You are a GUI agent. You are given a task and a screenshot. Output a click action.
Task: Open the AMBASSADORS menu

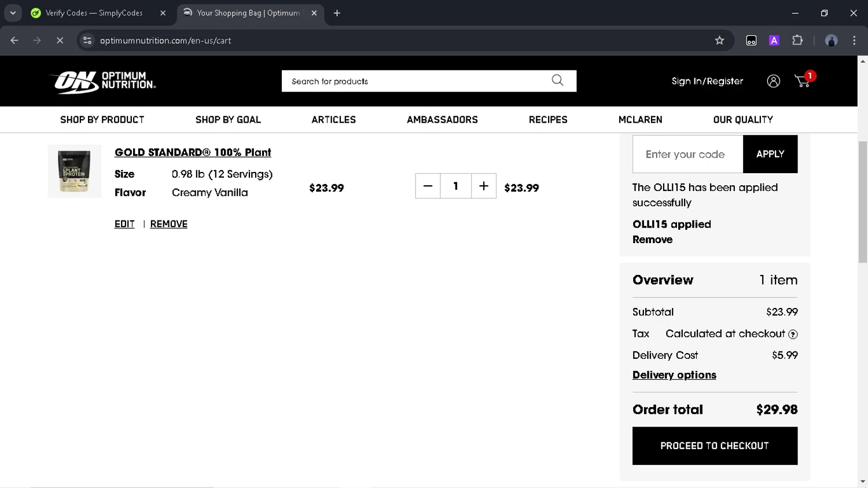tap(442, 120)
